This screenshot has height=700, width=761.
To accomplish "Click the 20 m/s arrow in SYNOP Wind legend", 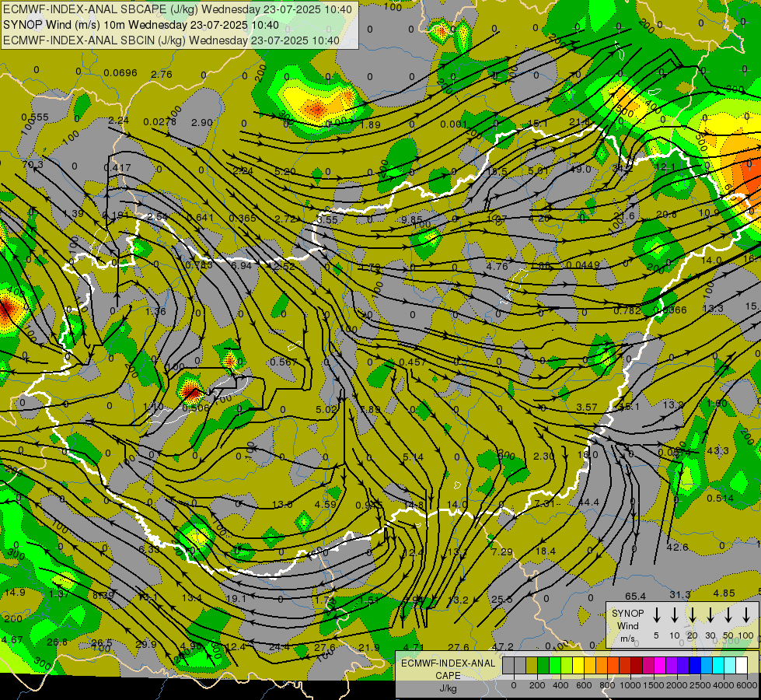I will [x=693, y=615].
